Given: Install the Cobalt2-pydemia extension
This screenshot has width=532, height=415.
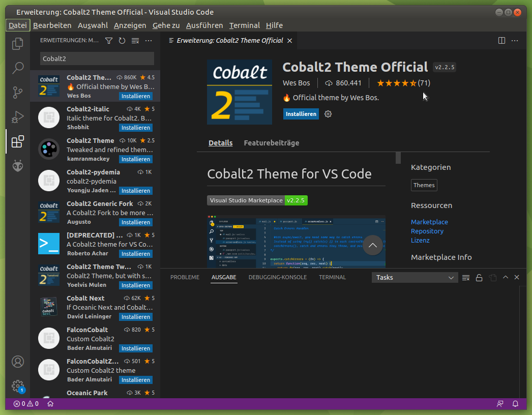Looking at the screenshot, I should (x=136, y=191).
